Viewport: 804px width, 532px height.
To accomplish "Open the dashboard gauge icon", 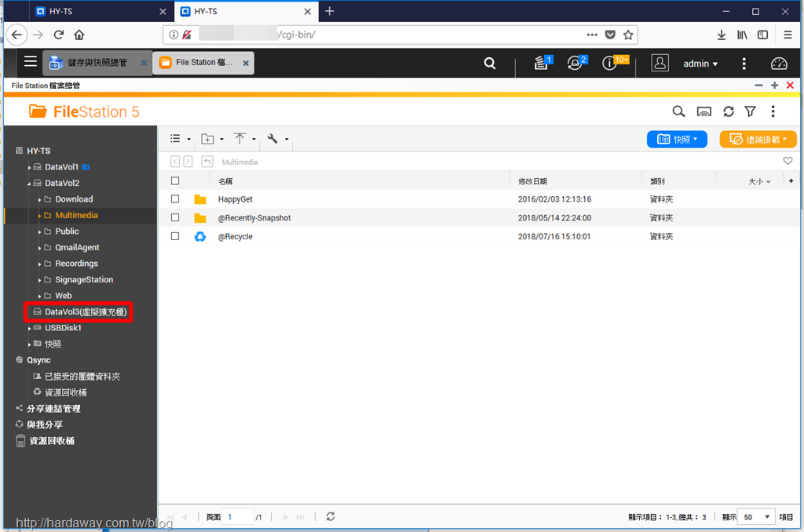I will point(779,63).
